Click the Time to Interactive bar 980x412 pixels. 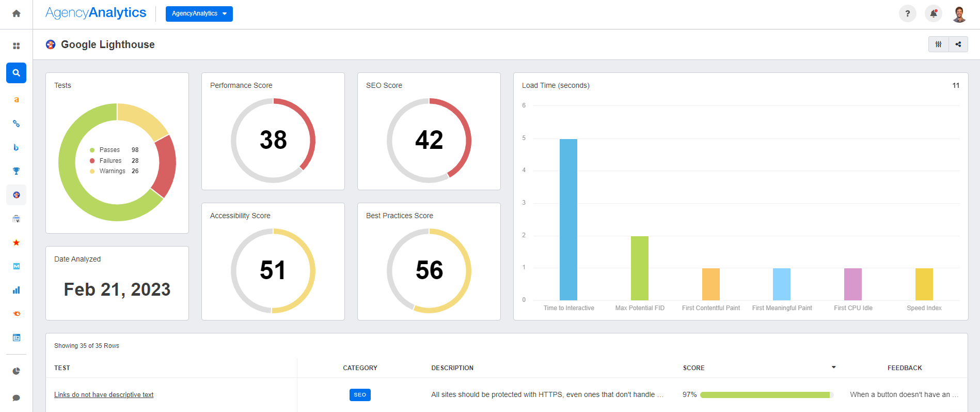pyautogui.click(x=568, y=220)
